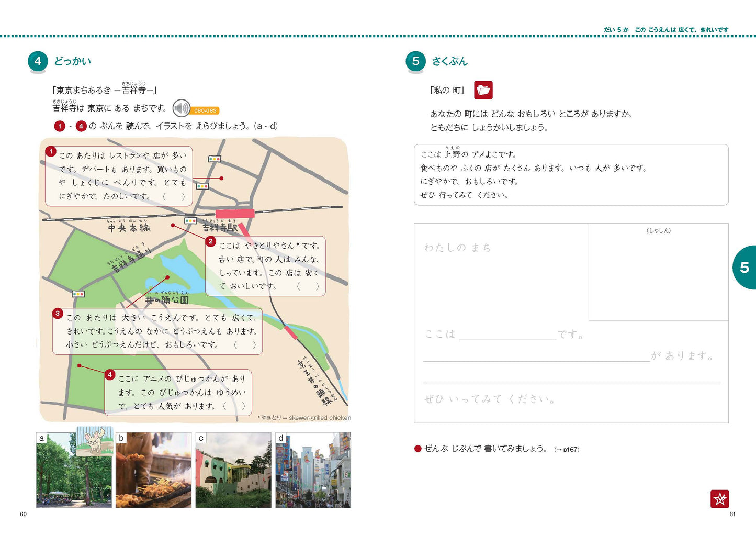The width and height of the screenshot is (756, 535).
Task: Click red number 1 marker on map
Action: coord(51,152)
